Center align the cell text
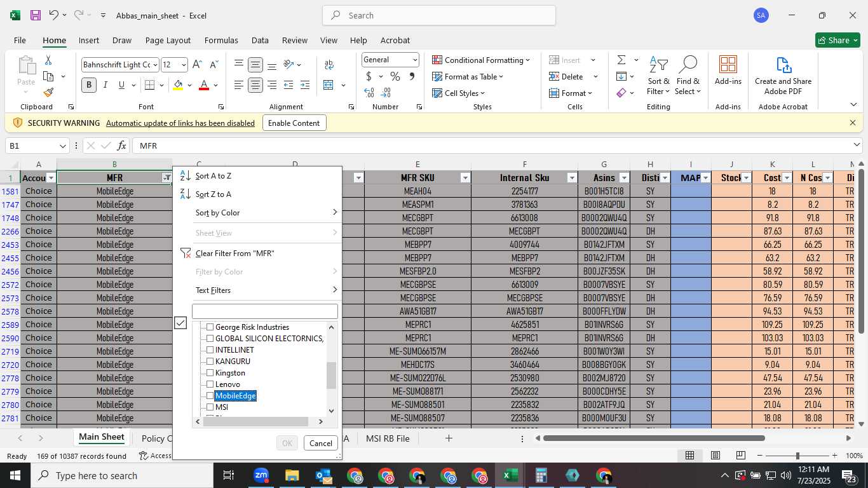 (x=255, y=85)
